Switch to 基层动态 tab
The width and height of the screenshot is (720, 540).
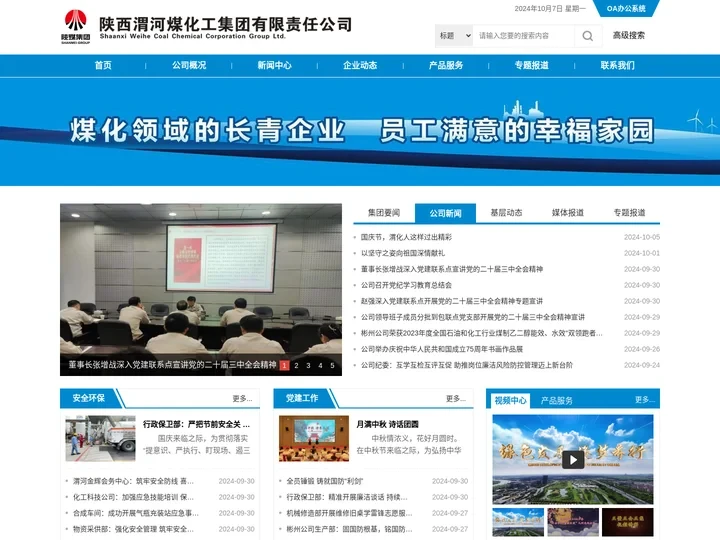click(x=506, y=213)
